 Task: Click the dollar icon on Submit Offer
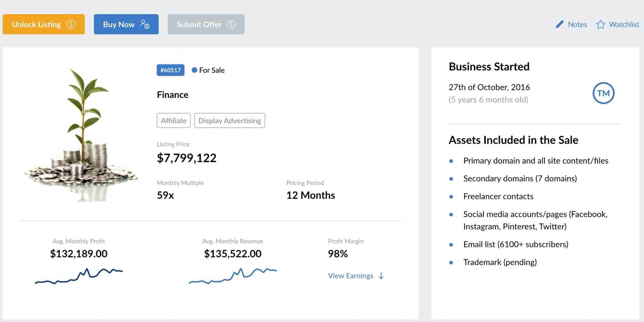pyautogui.click(x=231, y=24)
